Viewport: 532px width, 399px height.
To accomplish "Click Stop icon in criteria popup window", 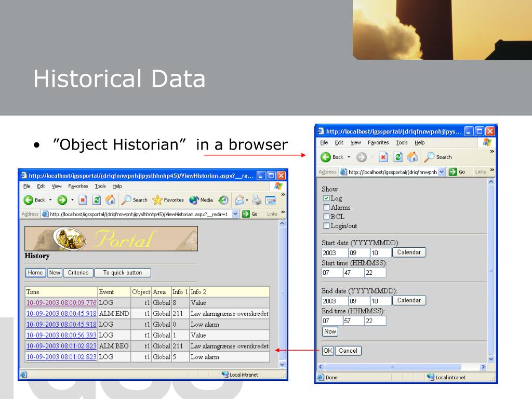I will [383, 157].
